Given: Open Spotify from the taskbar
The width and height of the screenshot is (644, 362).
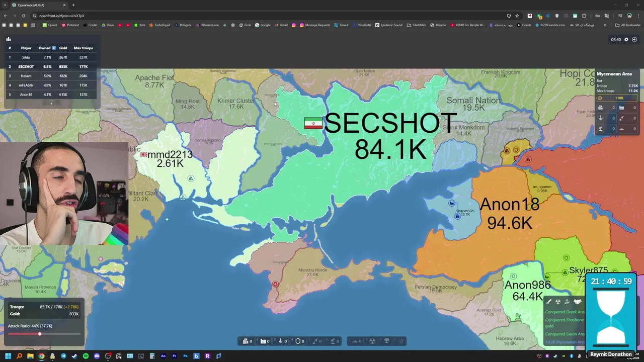Looking at the screenshot, I should (86, 356).
